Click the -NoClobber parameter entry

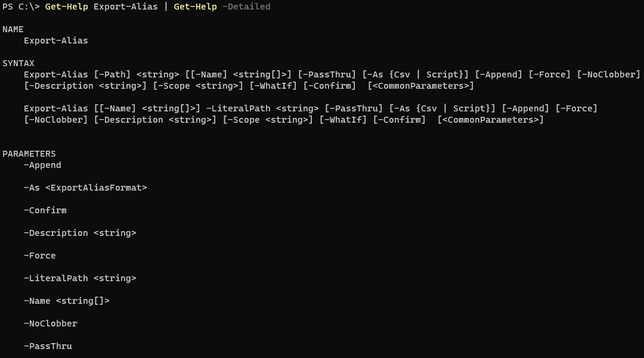coord(51,323)
